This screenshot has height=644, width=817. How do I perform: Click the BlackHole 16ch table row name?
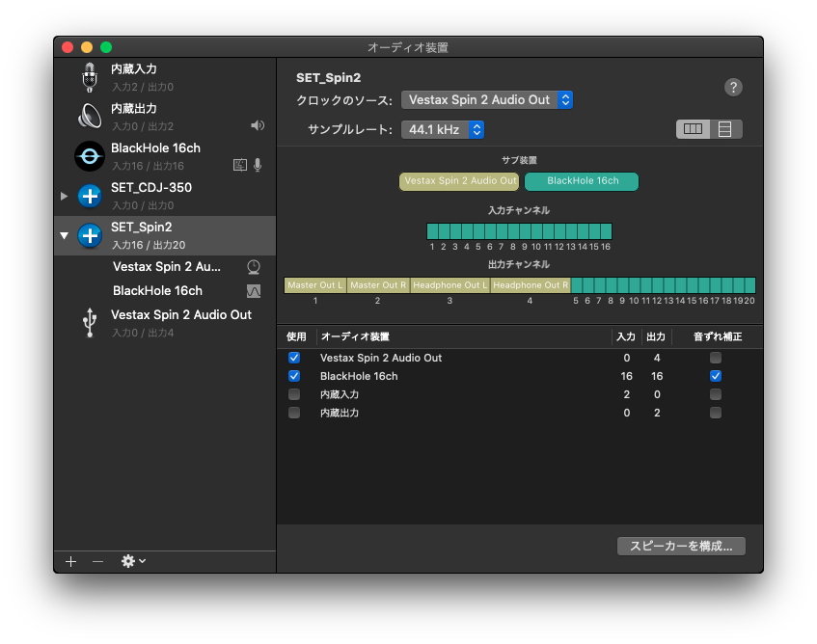coord(359,376)
